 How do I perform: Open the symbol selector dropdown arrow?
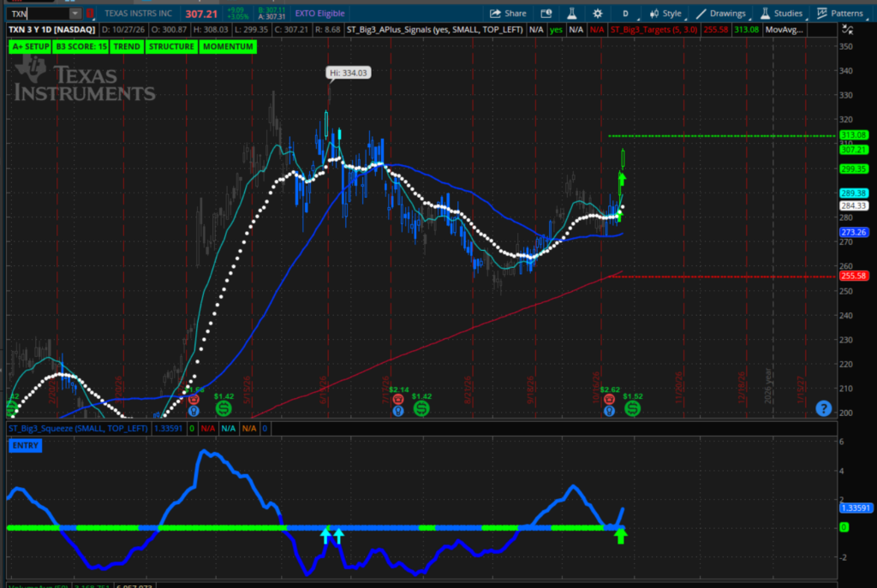pyautogui.click(x=75, y=14)
